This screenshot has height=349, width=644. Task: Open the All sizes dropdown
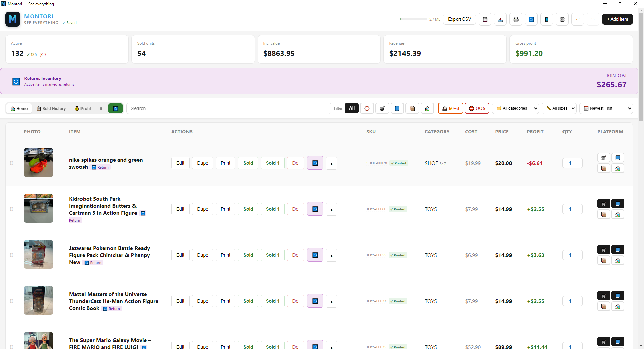pos(559,108)
